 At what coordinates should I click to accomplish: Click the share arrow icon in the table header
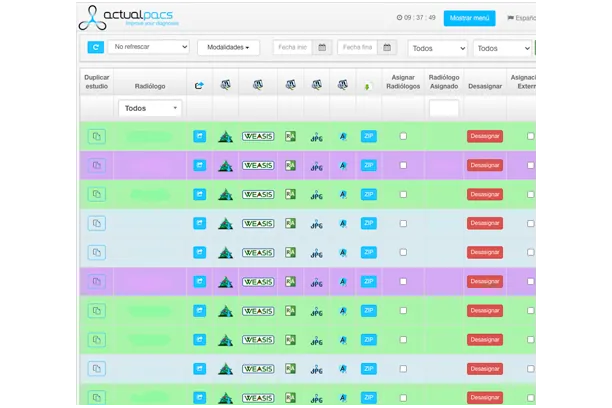(x=199, y=86)
